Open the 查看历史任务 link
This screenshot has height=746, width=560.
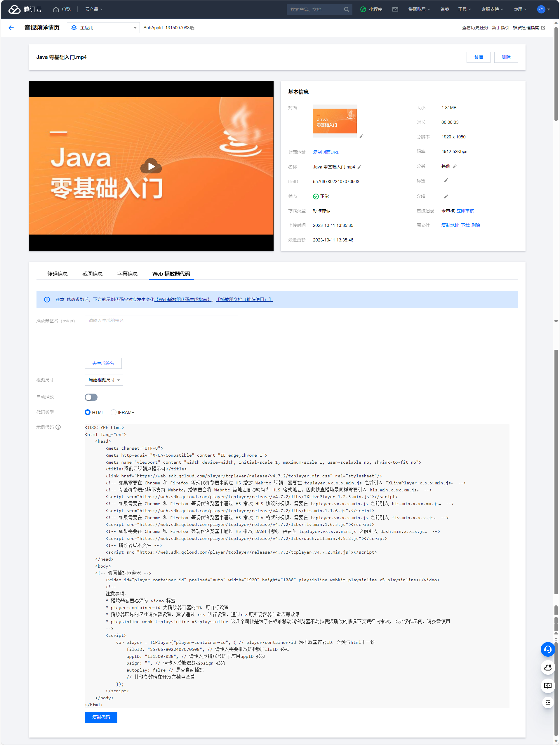(x=475, y=28)
